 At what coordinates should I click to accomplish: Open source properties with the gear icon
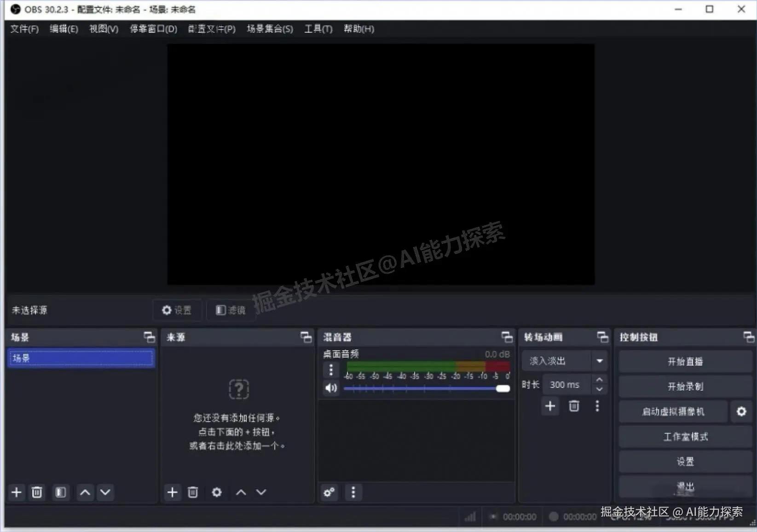216,492
